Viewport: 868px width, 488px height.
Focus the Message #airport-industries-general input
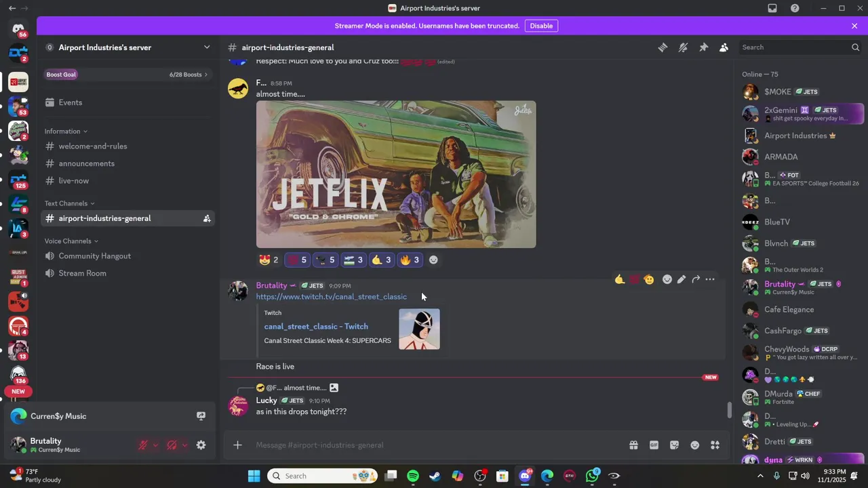click(434, 445)
